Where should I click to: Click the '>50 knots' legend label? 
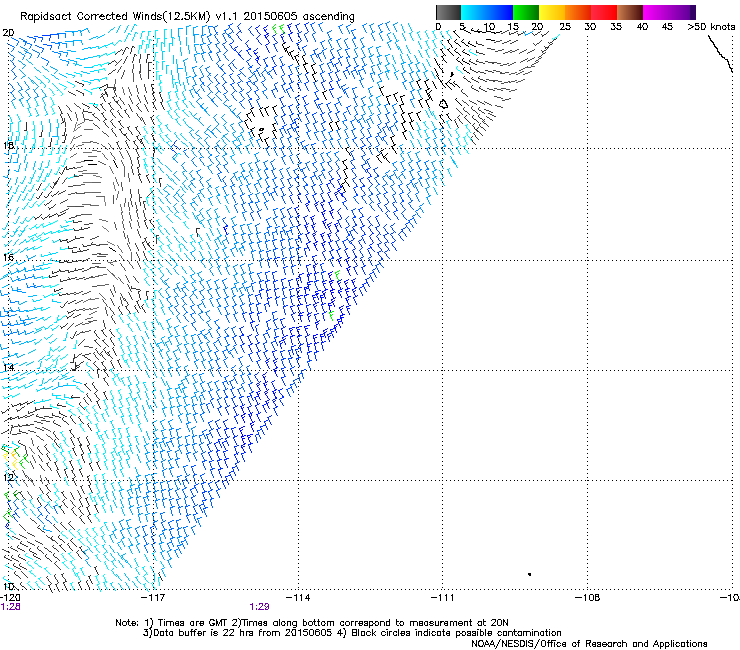point(711,27)
